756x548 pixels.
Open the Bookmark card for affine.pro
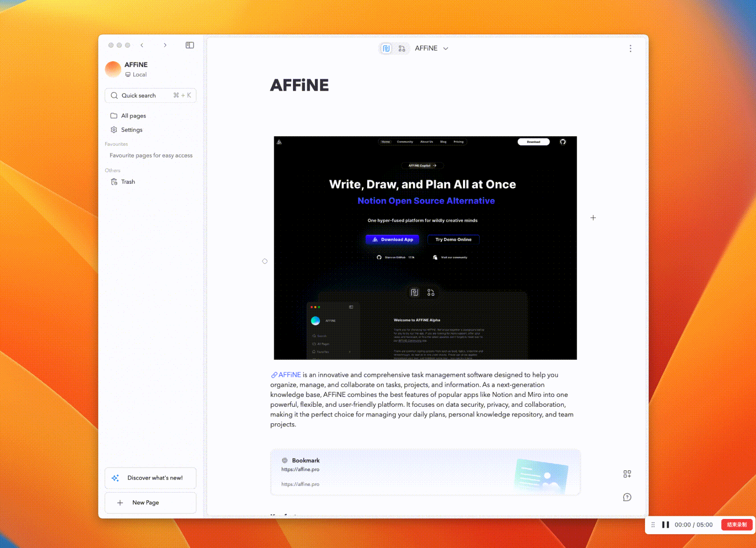pos(425,472)
